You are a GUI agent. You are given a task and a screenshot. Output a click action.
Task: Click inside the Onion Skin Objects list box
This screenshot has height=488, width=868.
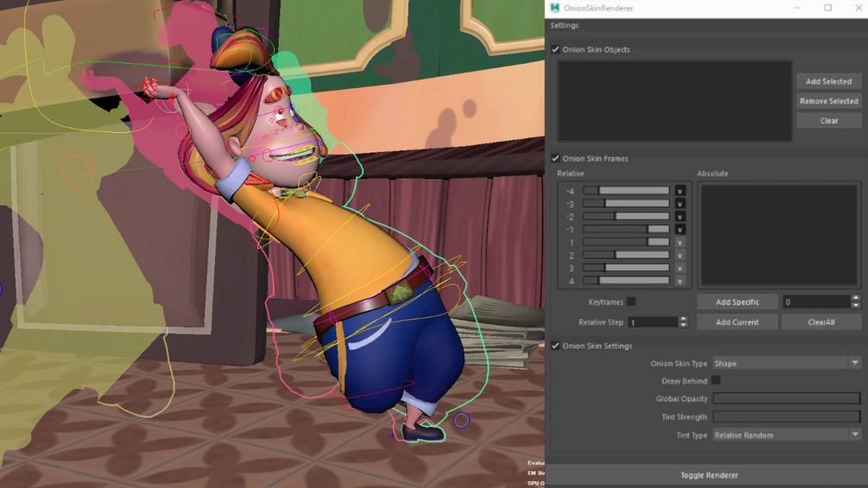pyautogui.click(x=675, y=101)
